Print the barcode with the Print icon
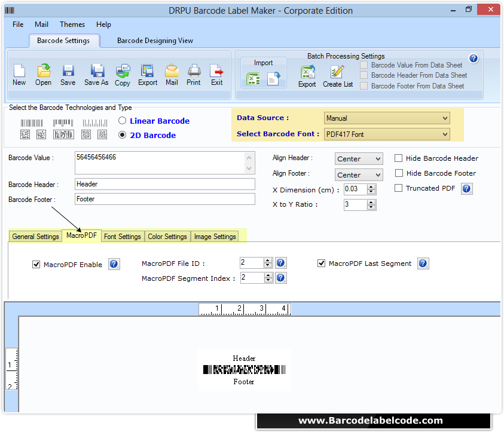 (x=194, y=75)
